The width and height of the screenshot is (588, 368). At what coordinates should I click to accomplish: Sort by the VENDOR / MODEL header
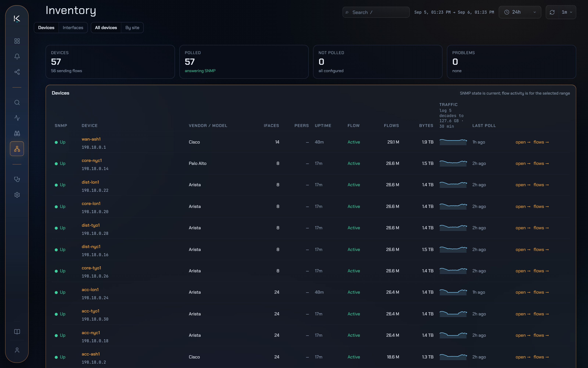click(x=208, y=126)
